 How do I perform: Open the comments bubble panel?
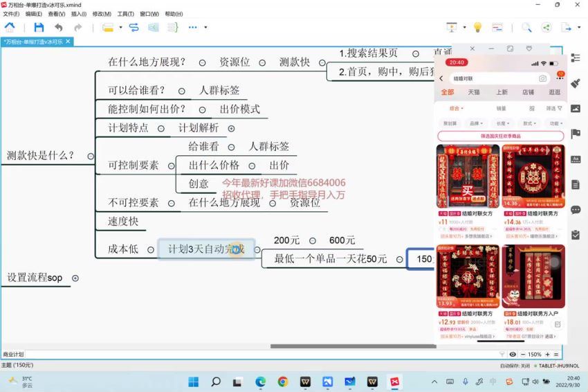[x=576, y=210]
